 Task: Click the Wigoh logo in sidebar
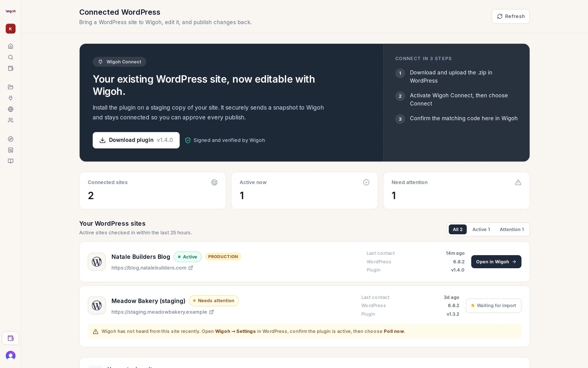[10, 11]
